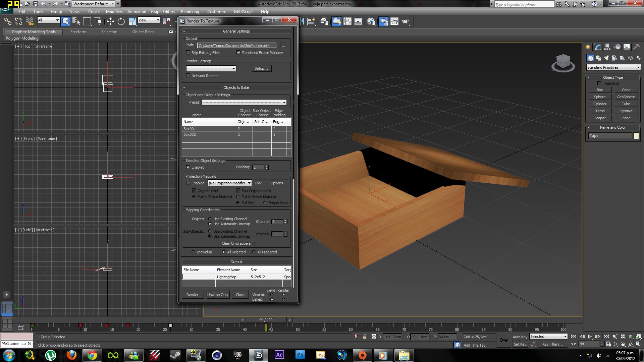The image size is (644, 362).
Task: Click the Hierarchy panel icon
Action: pyautogui.click(x=607, y=47)
